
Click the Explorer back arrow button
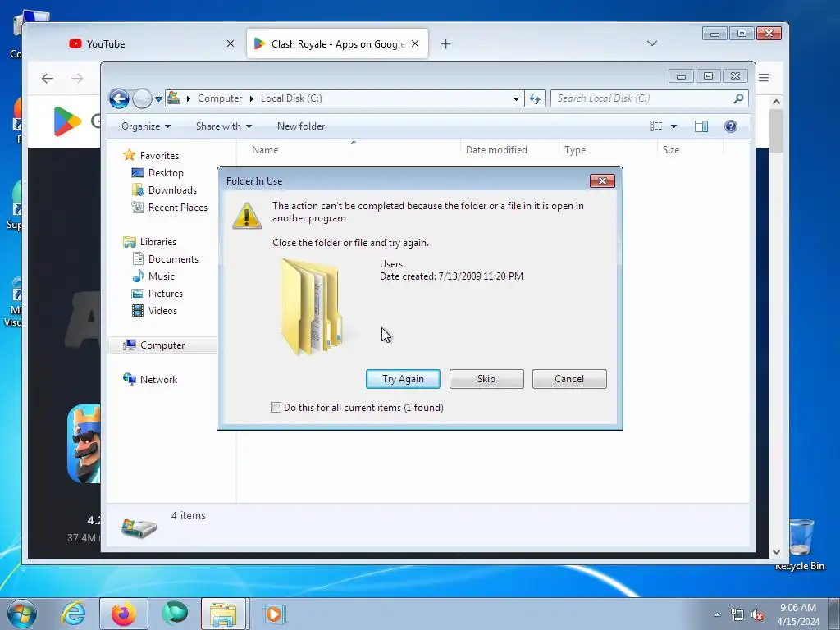point(119,98)
